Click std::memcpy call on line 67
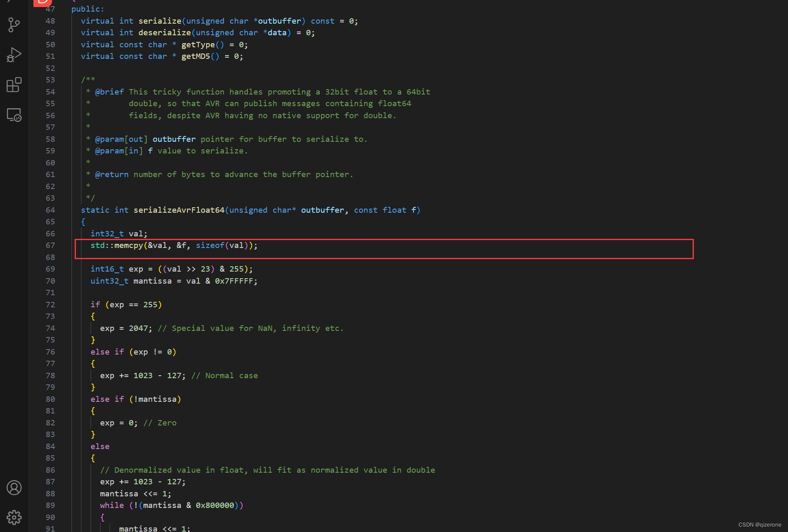Viewport: 788px width, 532px height. point(174,245)
